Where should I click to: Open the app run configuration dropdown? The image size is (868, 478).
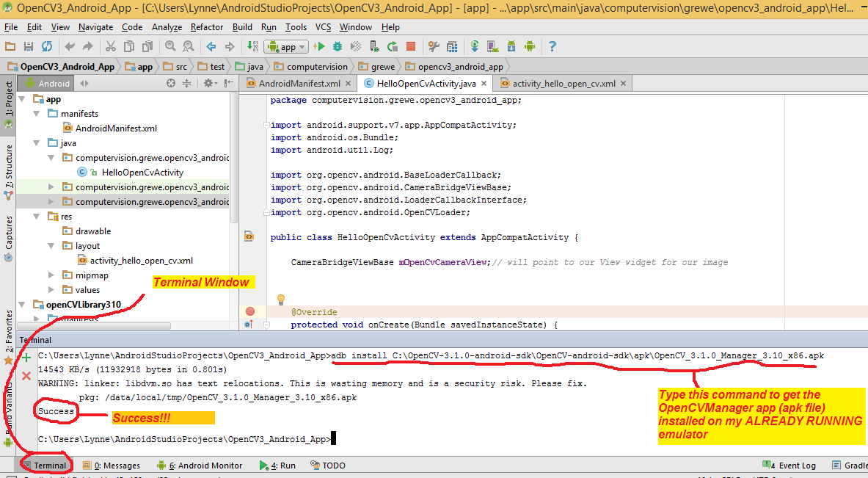tap(286, 46)
